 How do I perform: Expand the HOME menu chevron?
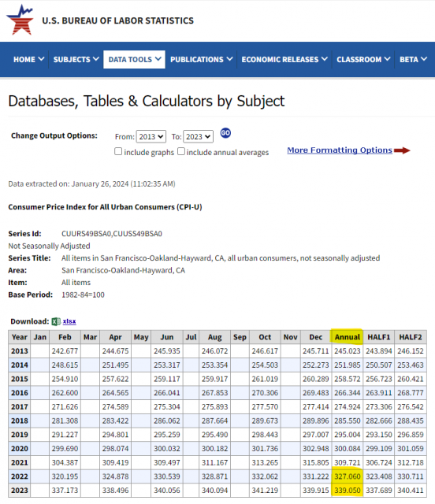pos(41,59)
